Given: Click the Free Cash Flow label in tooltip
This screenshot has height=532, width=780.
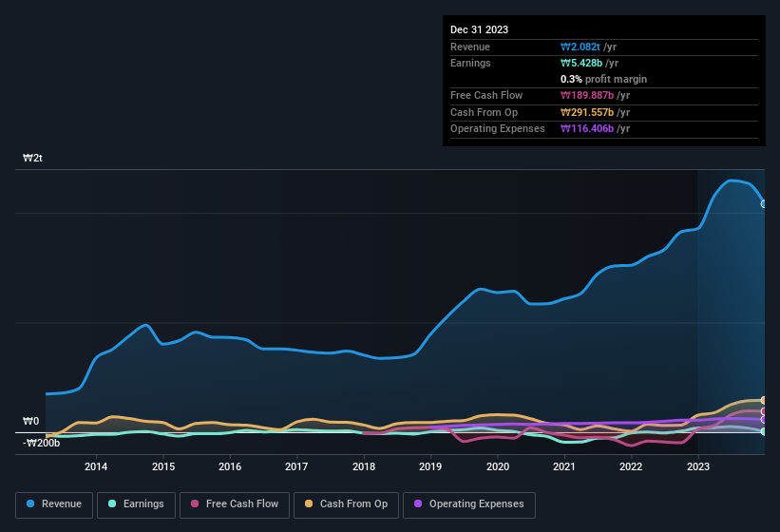Looking at the screenshot, I should click(x=486, y=95).
